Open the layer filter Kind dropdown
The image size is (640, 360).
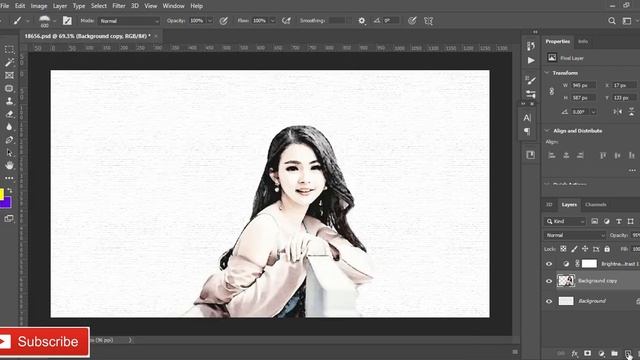(565, 221)
